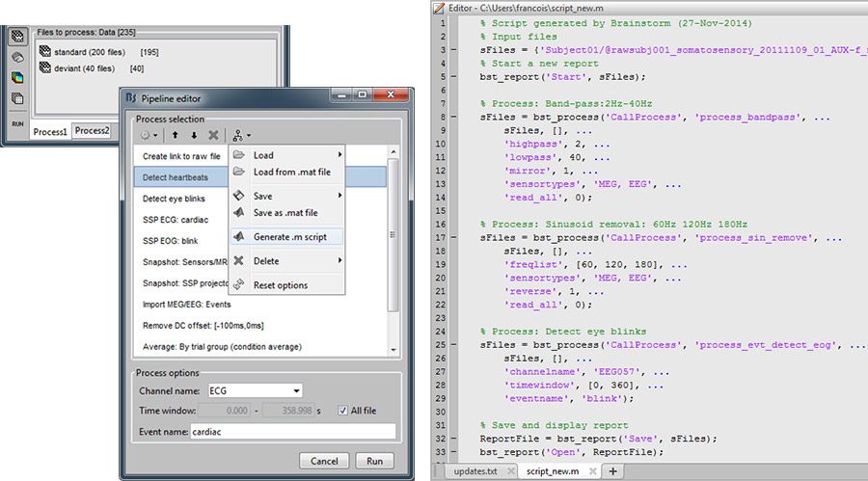Delete selected process with X icon
The height and width of the screenshot is (481, 868).
[x=213, y=136]
